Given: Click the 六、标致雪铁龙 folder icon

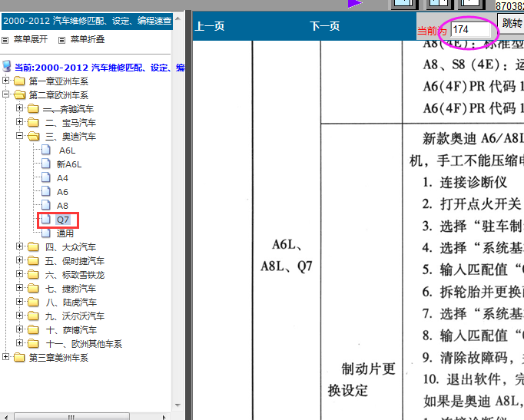Looking at the screenshot, I should tap(33, 275).
